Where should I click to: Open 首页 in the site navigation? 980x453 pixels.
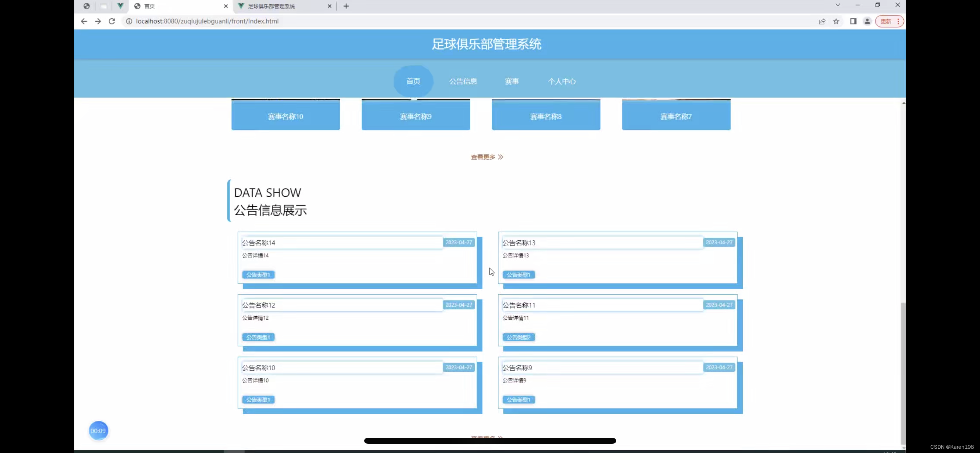tap(413, 81)
